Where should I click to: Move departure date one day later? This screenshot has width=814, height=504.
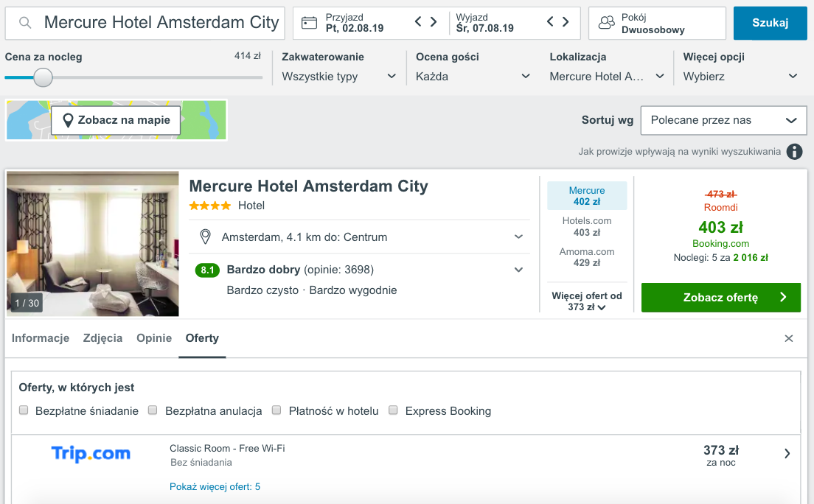(x=566, y=22)
